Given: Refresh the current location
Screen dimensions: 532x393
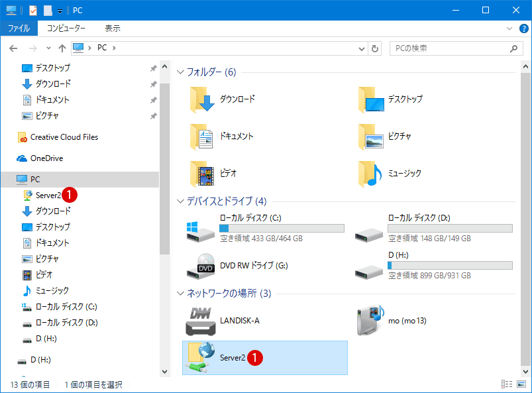Looking at the screenshot, I should click(x=375, y=48).
